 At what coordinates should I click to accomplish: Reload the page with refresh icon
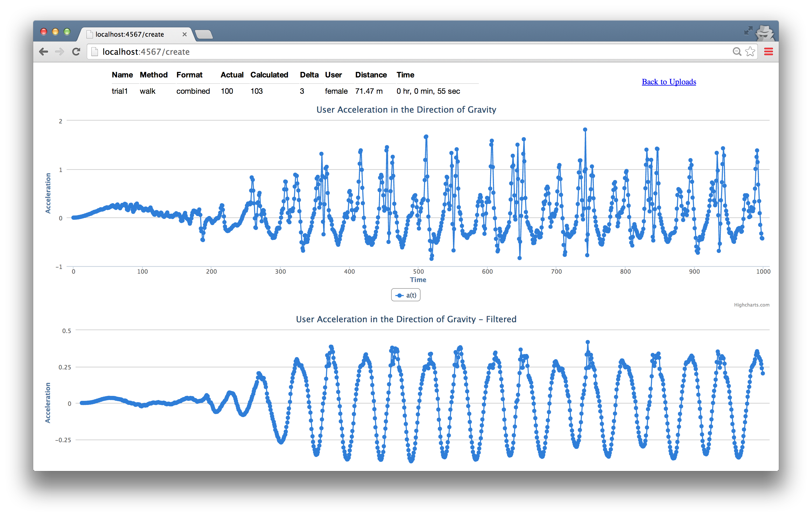tap(76, 52)
